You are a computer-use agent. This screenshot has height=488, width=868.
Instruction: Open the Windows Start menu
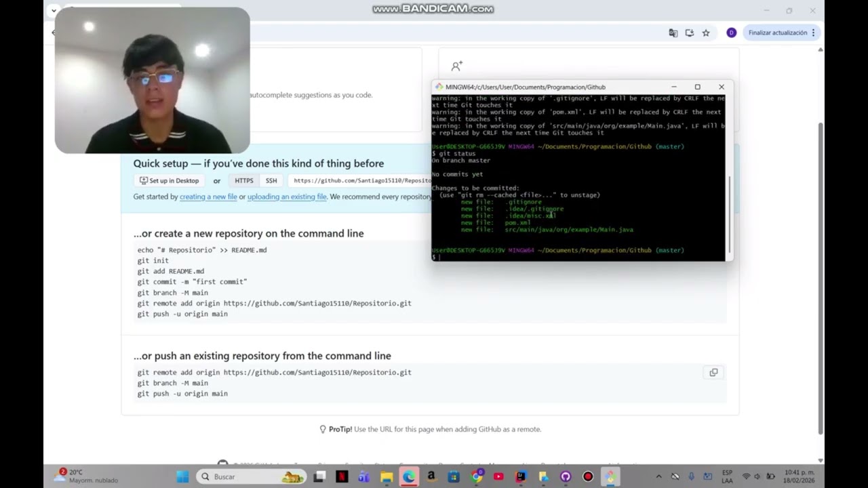[183, 476]
